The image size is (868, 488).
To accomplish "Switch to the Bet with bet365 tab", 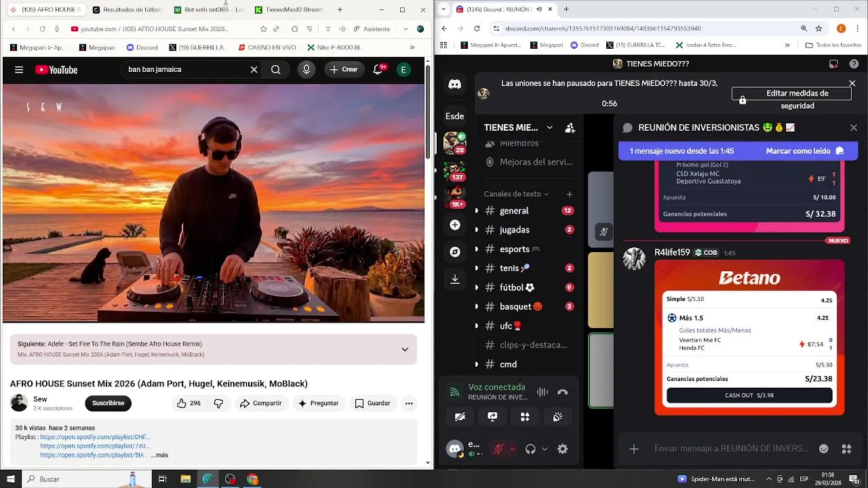I will pos(208,9).
